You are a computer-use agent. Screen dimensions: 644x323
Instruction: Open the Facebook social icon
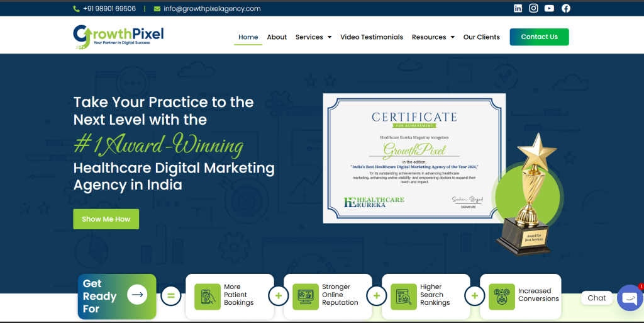[566, 8]
